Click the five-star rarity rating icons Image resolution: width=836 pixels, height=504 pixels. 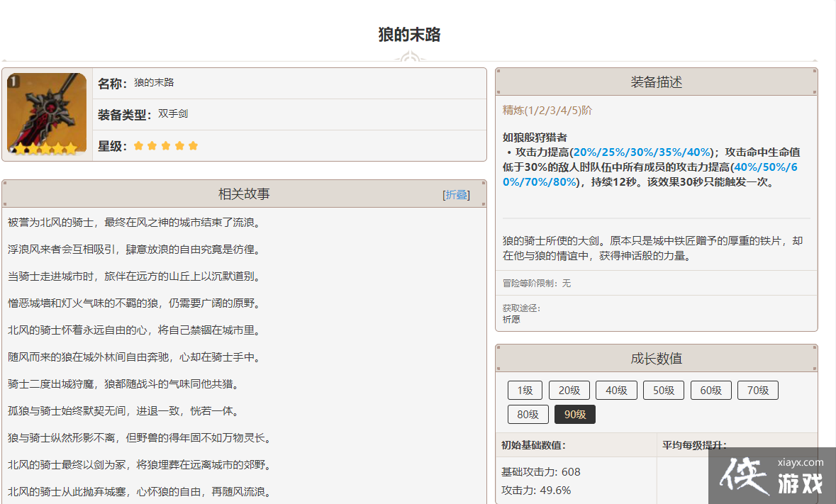point(166,146)
